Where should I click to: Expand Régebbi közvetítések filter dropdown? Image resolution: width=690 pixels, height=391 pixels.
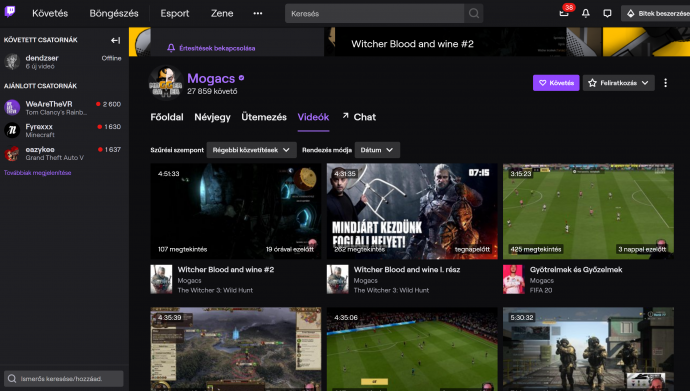(x=251, y=150)
